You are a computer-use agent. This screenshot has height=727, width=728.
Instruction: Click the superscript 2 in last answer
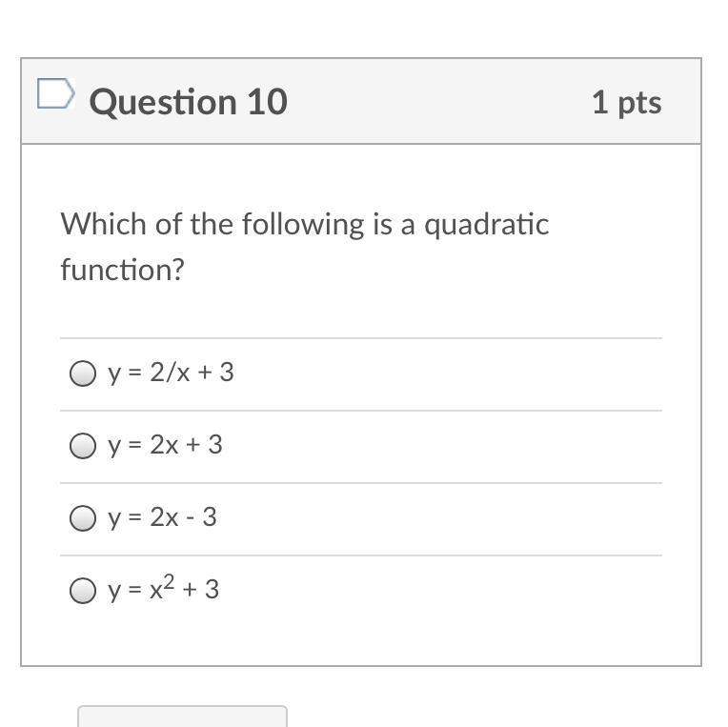point(168,582)
